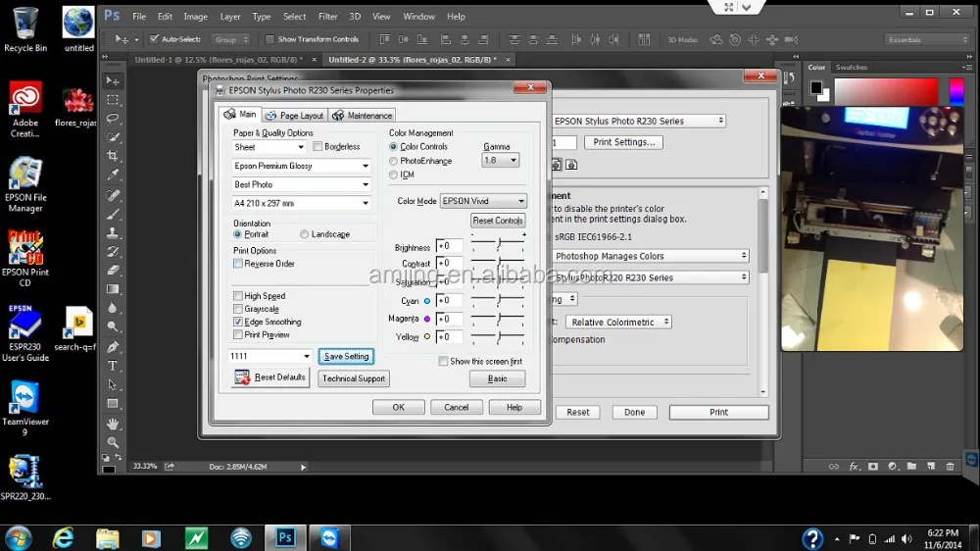Viewport: 980px width, 551px height.
Task: Select the Gradient tool
Action: click(113, 289)
